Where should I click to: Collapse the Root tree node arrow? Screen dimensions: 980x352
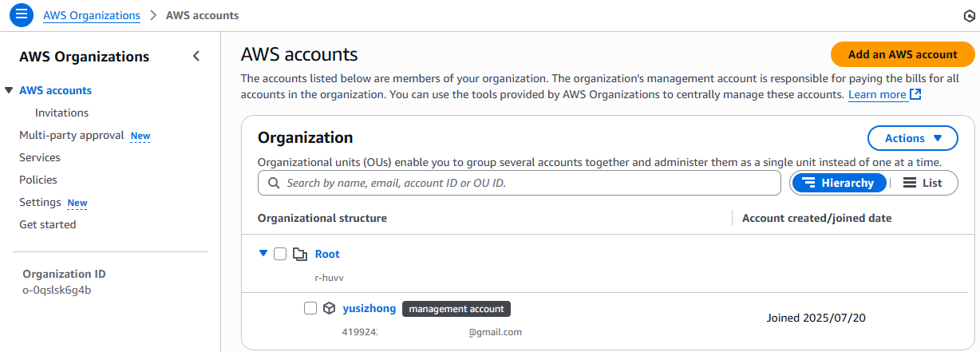point(263,253)
